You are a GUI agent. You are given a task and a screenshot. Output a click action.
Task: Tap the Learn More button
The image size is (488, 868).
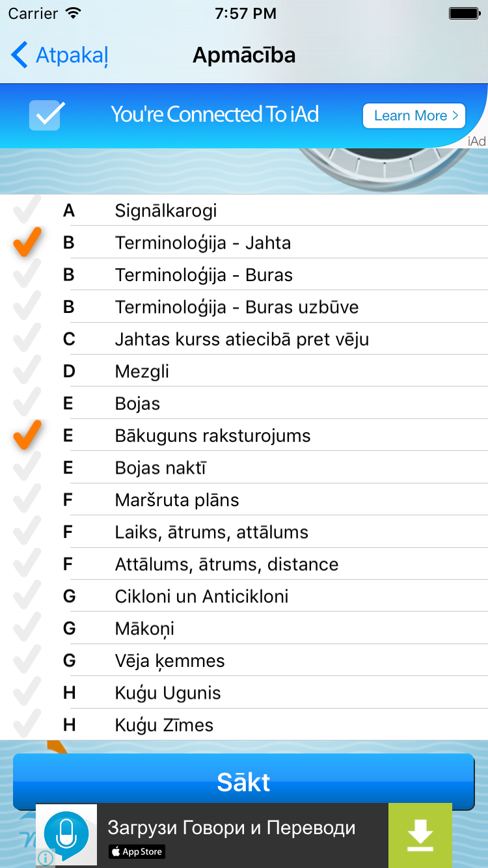[414, 116]
